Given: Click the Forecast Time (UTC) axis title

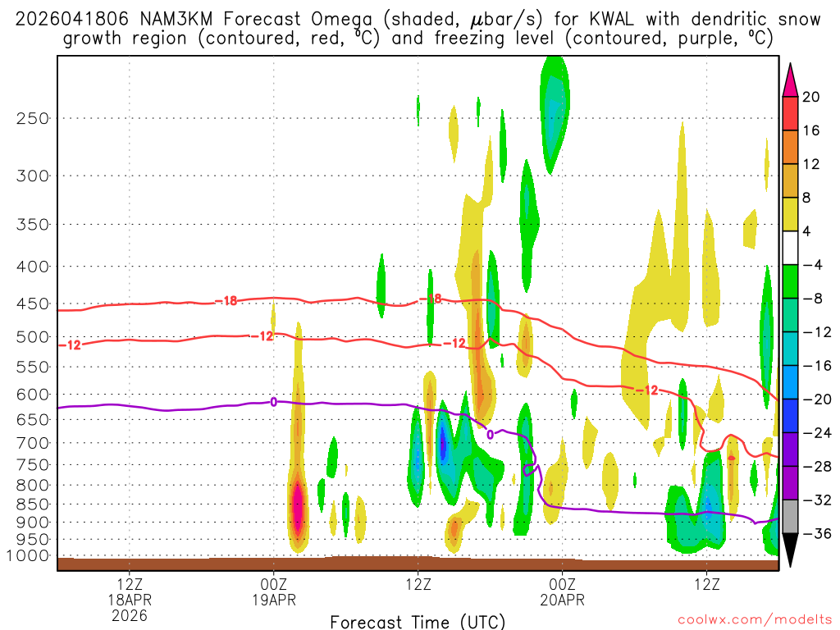Looking at the screenshot, I should coord(418,621).
